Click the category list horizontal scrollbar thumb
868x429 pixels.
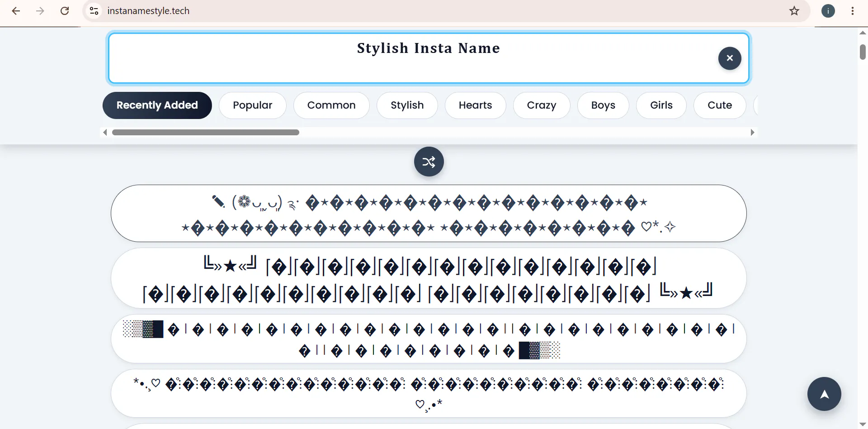(206, 132)
